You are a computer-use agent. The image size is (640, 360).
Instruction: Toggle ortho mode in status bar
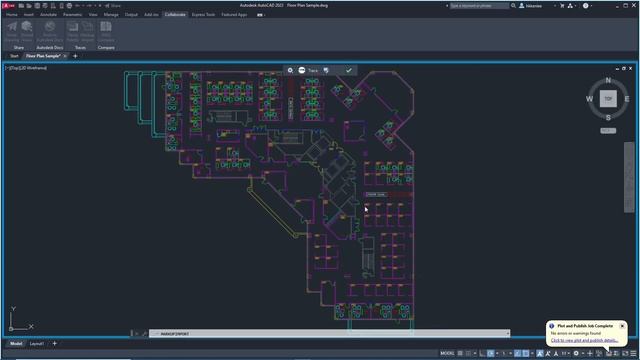click(482, 353)
